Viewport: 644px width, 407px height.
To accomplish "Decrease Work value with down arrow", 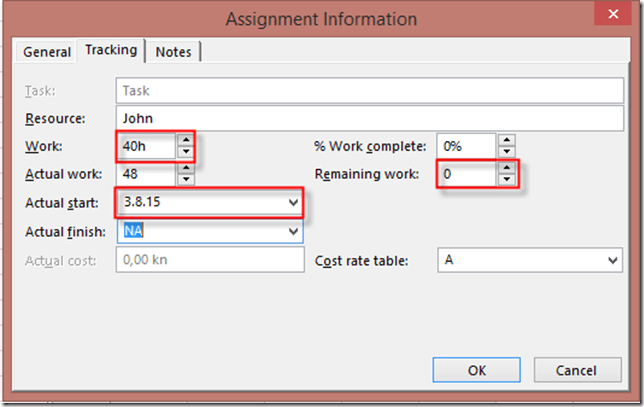I will pyautogui.click(x=185, y=152).
